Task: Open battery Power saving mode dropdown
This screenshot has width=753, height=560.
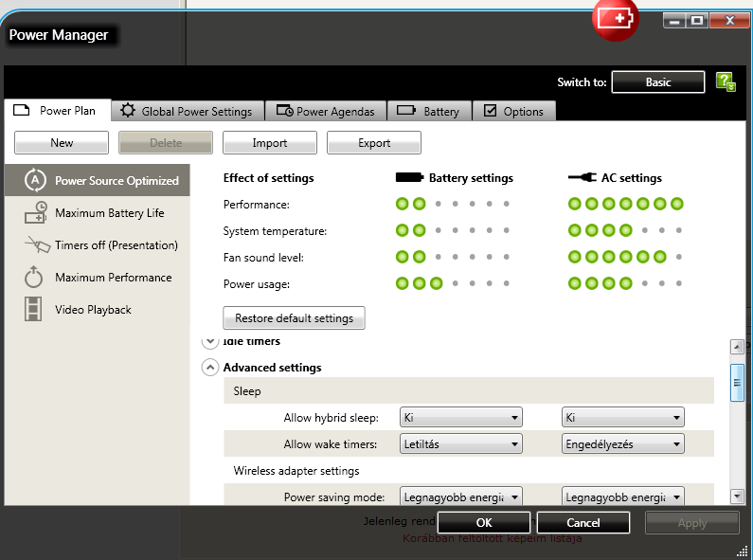Action: [461, 497]
